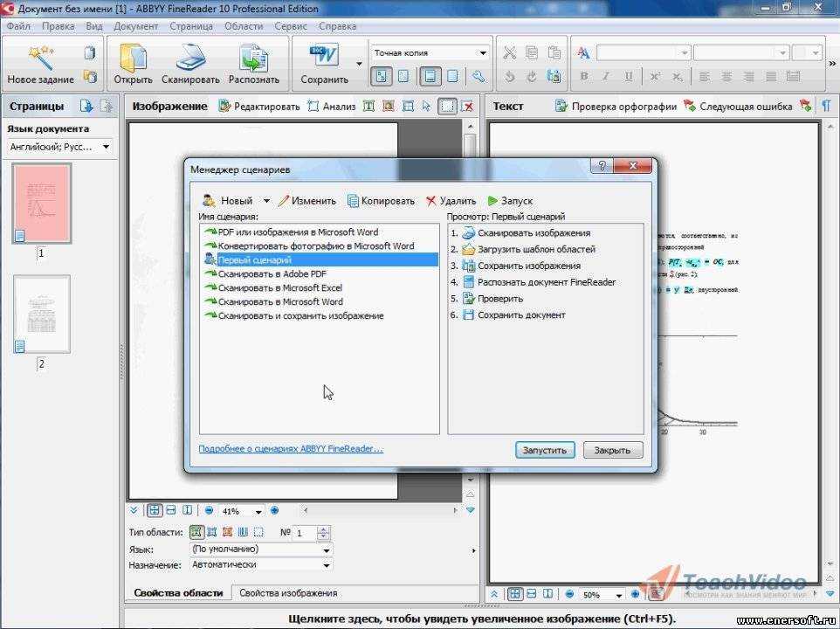Delete the scenario with the Удалить button
The height and width of the screenshot is (629, 840).
click(451, 201)
